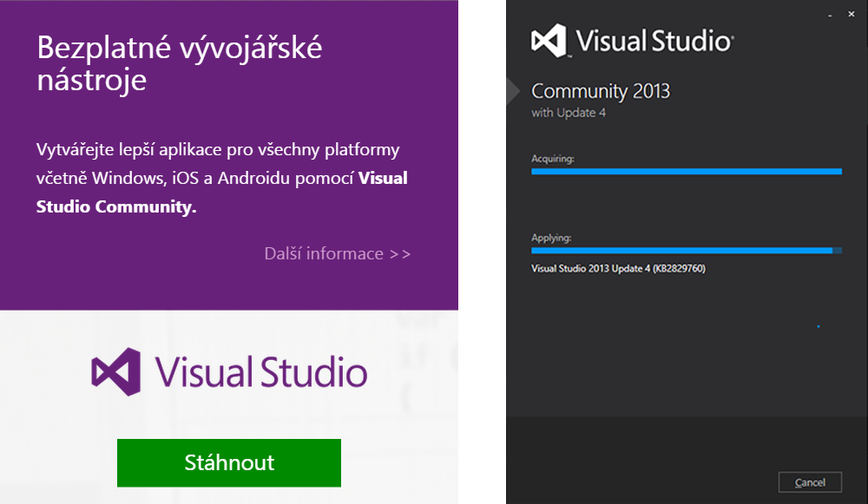Cancel the Visual Studio installation
The image size is (868, 504).
[x=810, y=482]
